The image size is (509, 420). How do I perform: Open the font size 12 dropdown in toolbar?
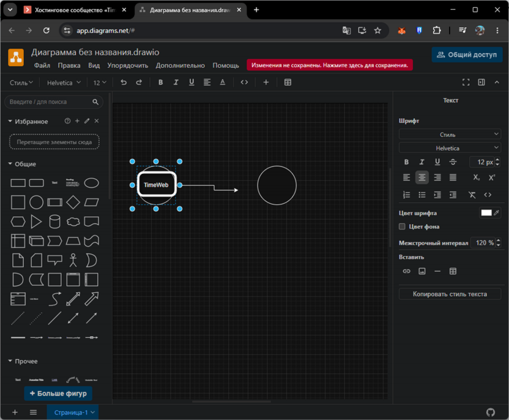(x=100, y=83)
